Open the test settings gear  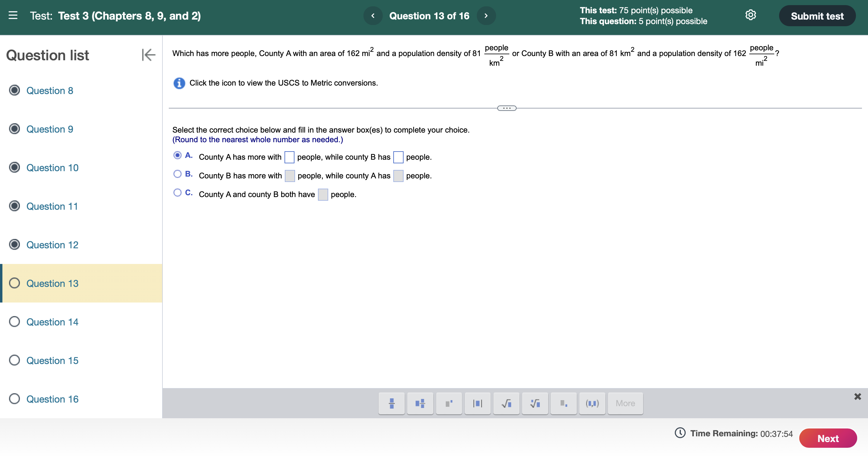point(751,15)
